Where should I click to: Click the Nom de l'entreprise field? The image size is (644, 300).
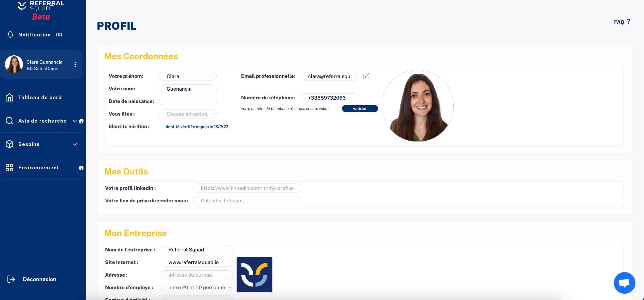tap(197, 250)
